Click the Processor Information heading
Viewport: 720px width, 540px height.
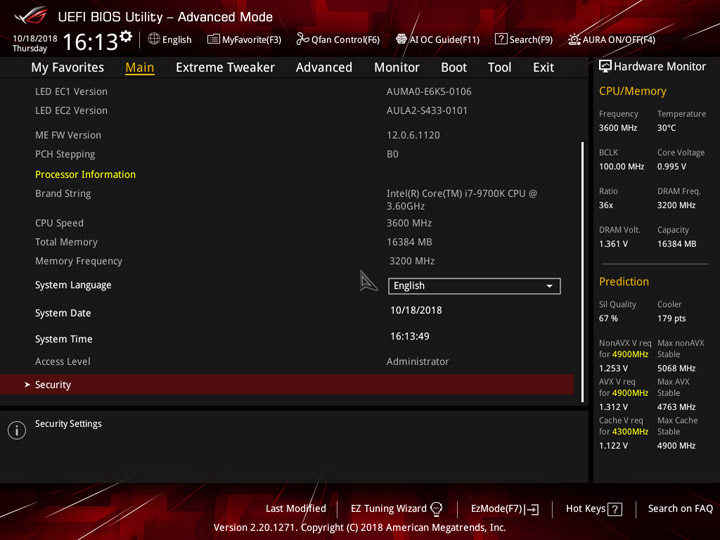(x=85, y=174)
